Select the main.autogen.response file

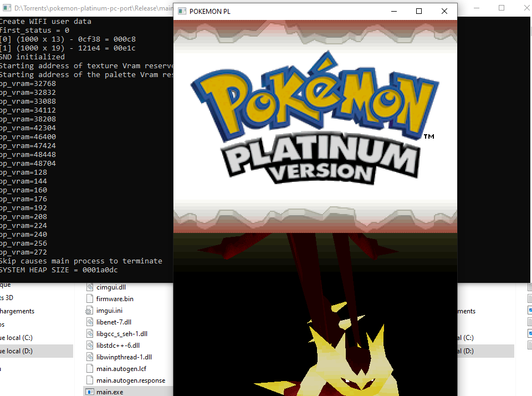click(x=131, y=380)
